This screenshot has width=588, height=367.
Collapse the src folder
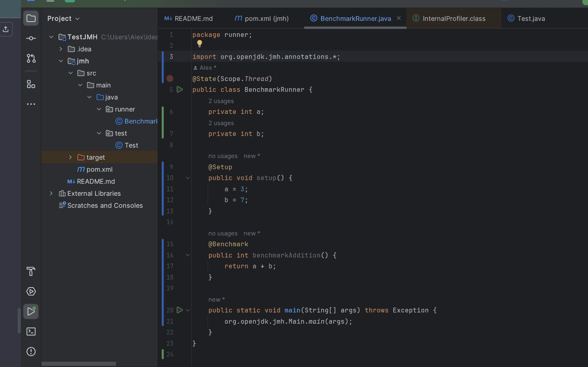click(x=71, y=73)
